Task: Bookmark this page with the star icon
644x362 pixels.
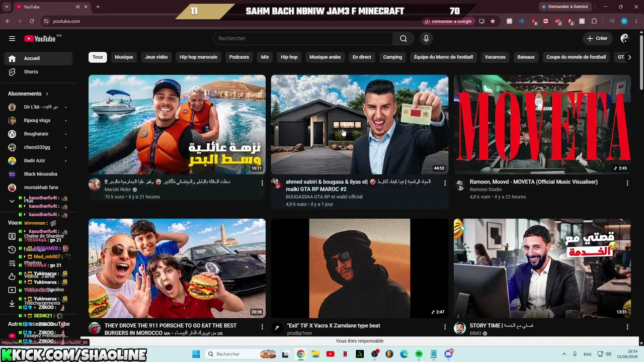Action: (493, 21)
